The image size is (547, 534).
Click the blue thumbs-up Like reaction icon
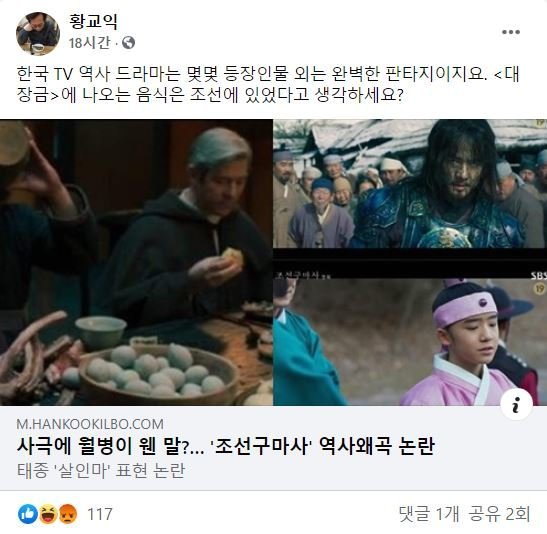click(x=28, y=514)
